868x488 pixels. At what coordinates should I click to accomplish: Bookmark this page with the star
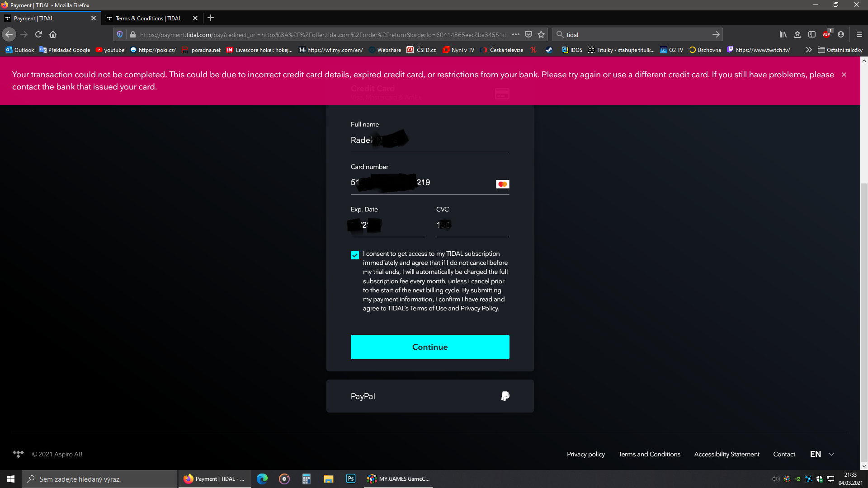(541, 34)
